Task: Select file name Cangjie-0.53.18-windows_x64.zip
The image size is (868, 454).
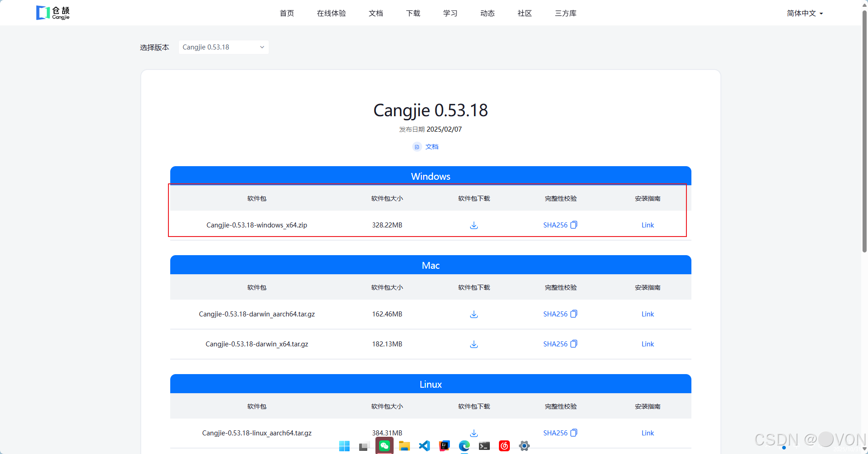Action: pyautogui.click(x=257, y=225)
